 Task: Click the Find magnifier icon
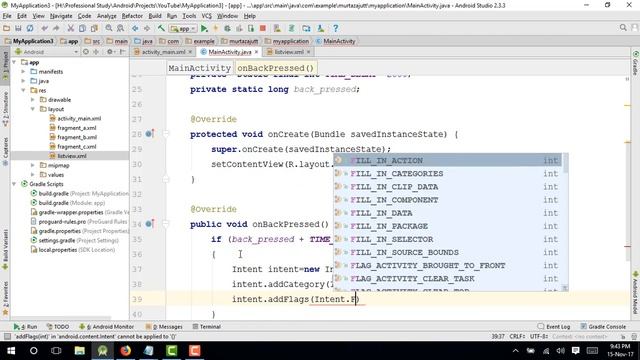(x=109, y=29)
